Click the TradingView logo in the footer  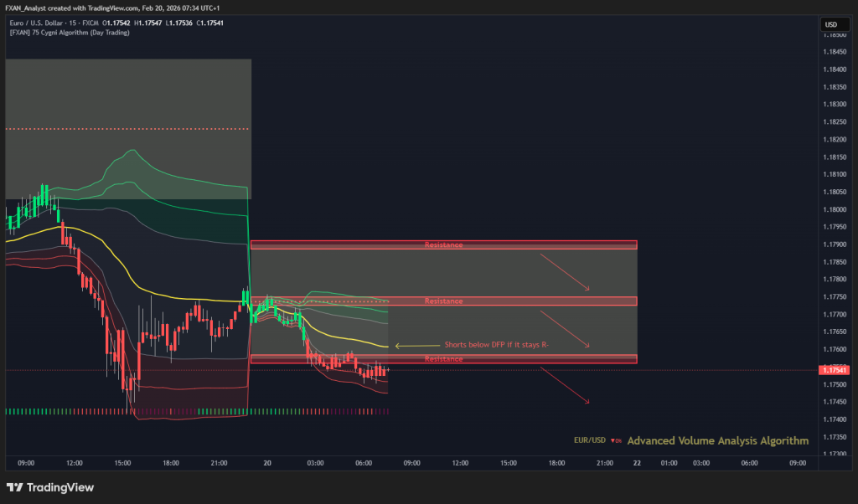click(50, 487)
